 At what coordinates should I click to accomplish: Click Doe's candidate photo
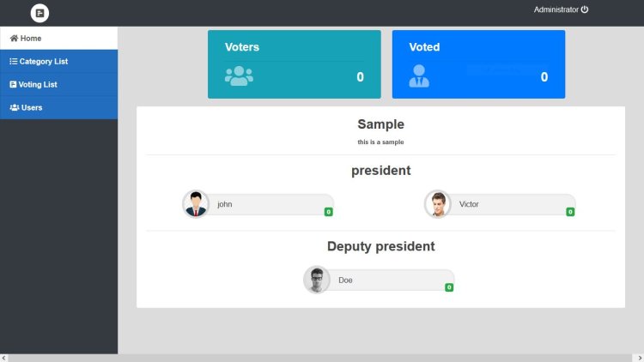[317, 280]
